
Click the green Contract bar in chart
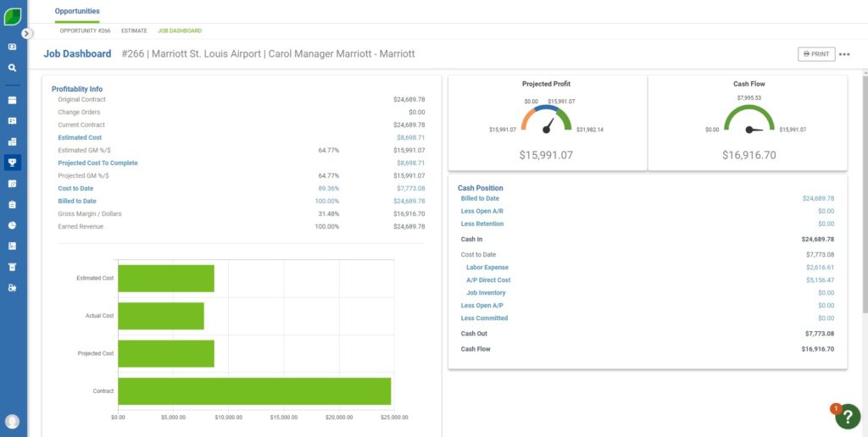tap(254, 391)
